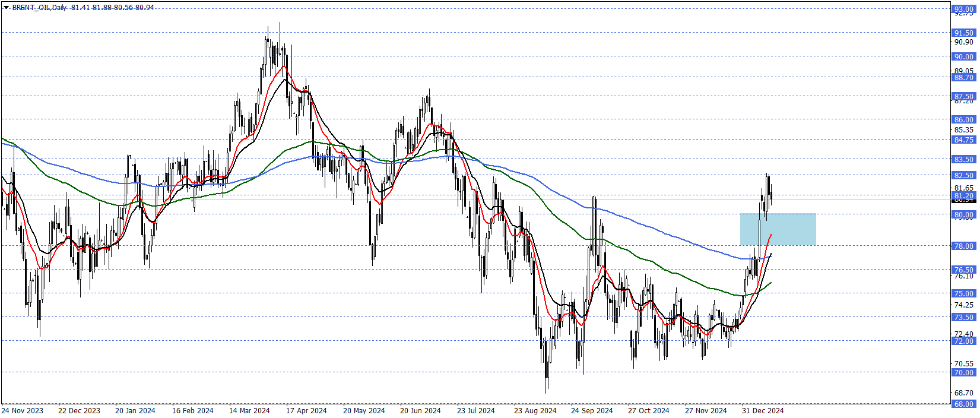Viewport: 980px width, 418px height.
Task: Click the 72.00 price level label
Action: (x=963, y=341)
